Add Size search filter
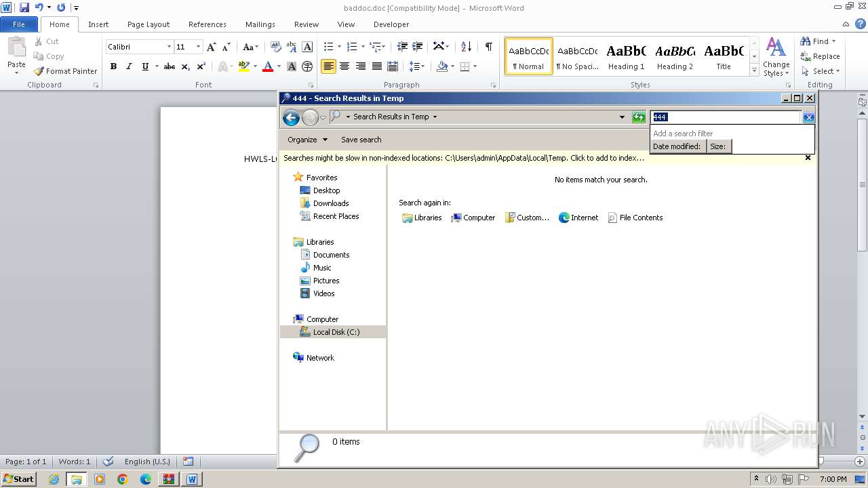This screenshot has height=488, width=868. pos(718,146)
